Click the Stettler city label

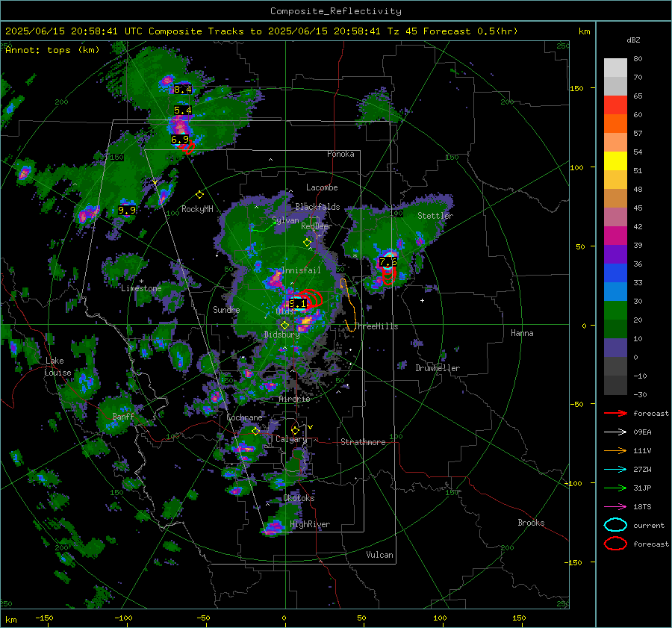click(435, 216)
